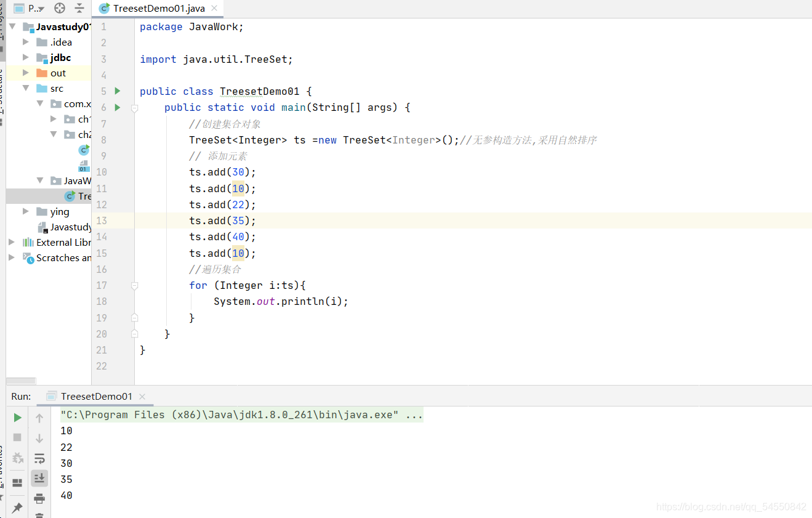This screenshot has width=812, height=518.
Task: Toggle scroll to end in Run console
Action: [39, 478]
